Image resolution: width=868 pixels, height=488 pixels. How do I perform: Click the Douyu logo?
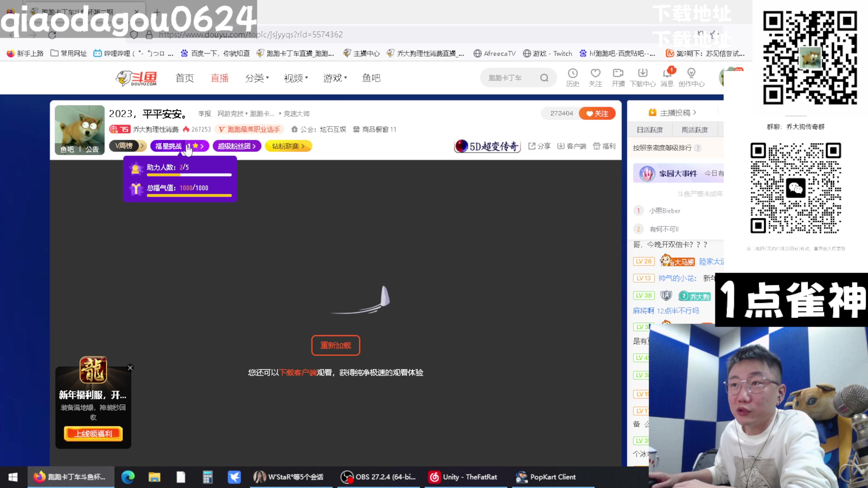(136, 78)
